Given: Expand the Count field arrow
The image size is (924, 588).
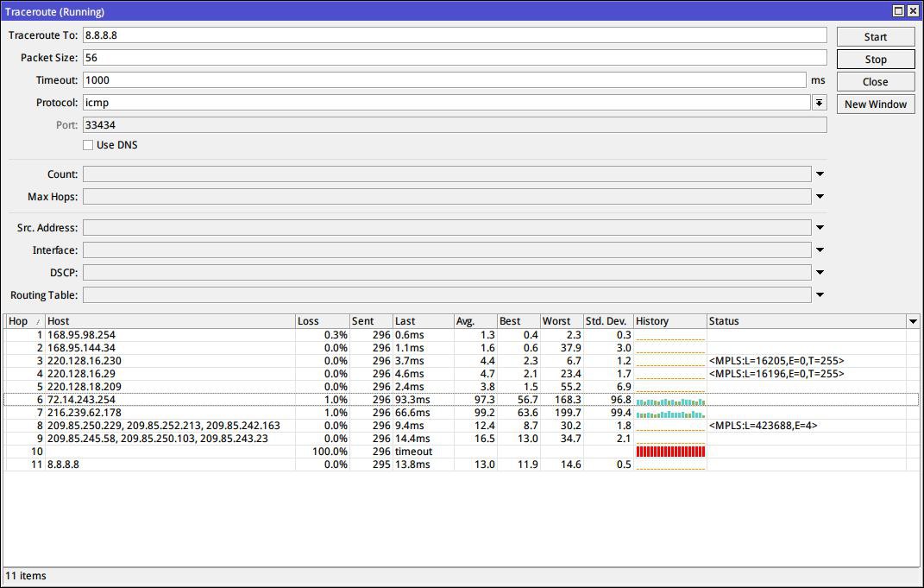Looking at the screenshot, I should point(820,174).
